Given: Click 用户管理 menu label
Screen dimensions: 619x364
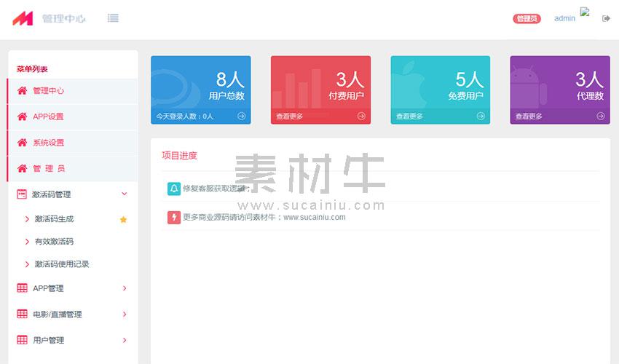Looking at the screenshot, I should click(x=48, y=340).
